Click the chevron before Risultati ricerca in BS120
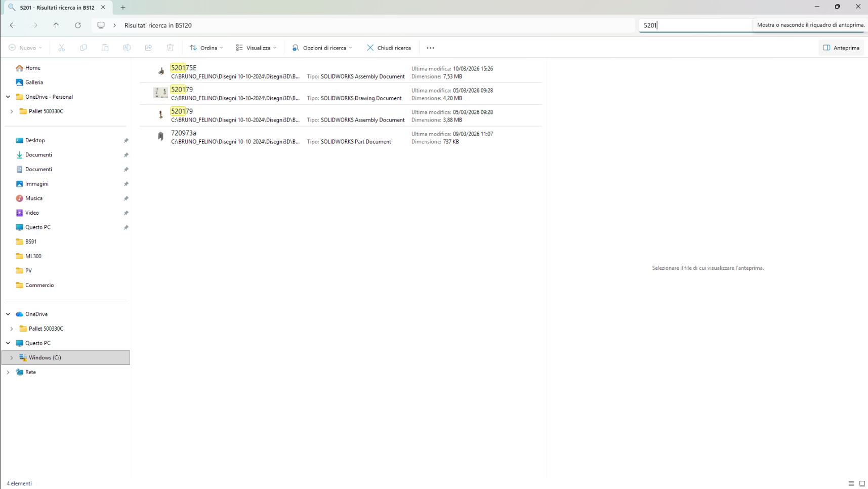 (115, 25)
